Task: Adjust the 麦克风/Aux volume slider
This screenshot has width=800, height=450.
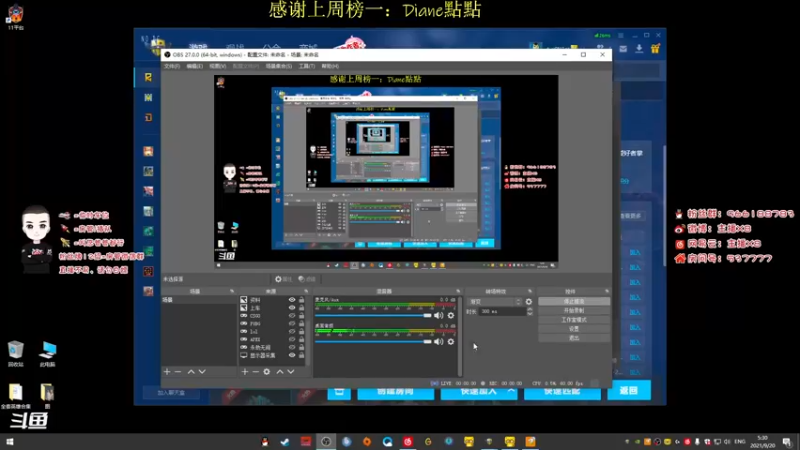Action: 373,315
